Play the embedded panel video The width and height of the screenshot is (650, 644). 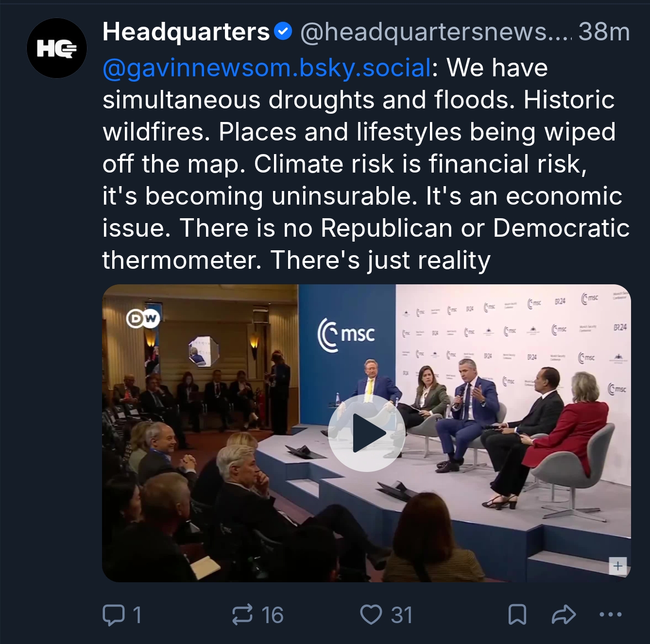click(x=366, y=433)
